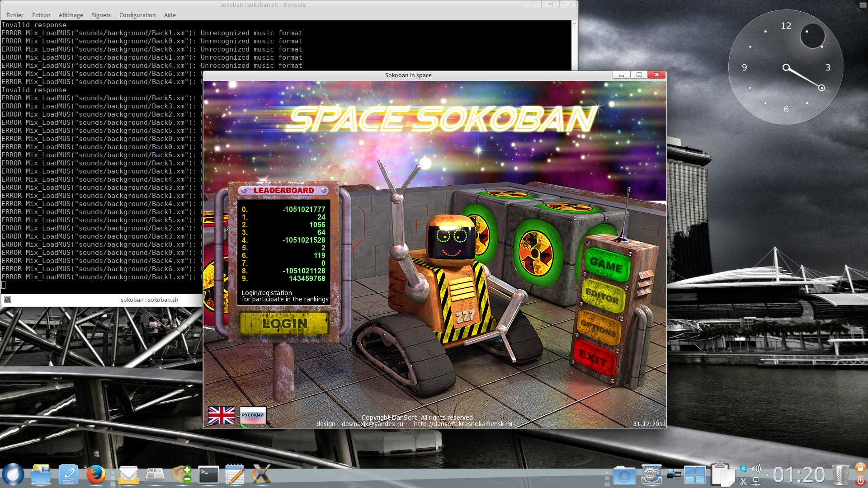
Task: Select the sokoban.sh Konsole tab
Action: point(149,300)
